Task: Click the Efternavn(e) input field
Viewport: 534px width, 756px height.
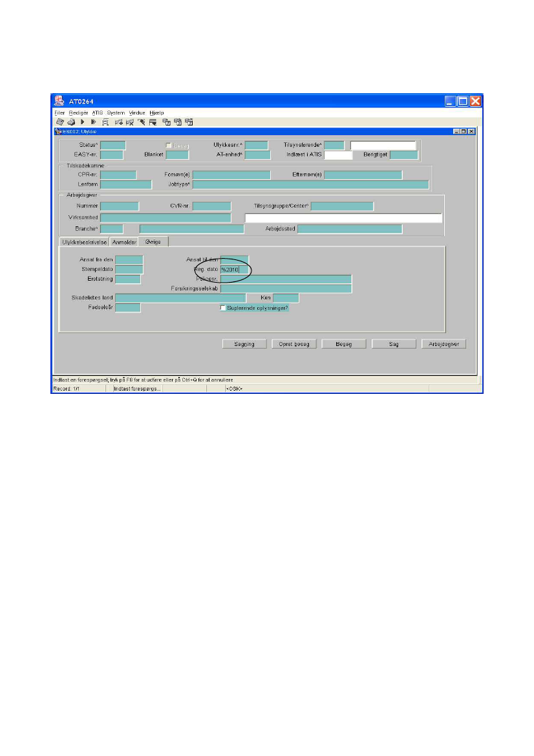Action: (363, 175)
